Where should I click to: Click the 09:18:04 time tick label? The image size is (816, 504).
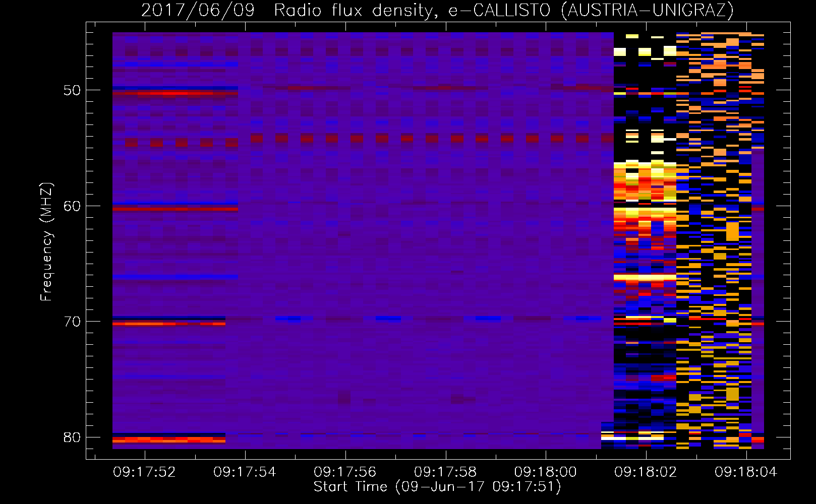746,472
